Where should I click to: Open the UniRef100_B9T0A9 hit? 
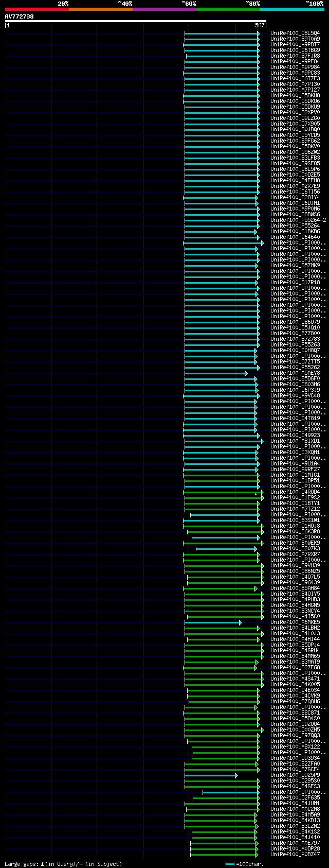click(x=295, y=39)
